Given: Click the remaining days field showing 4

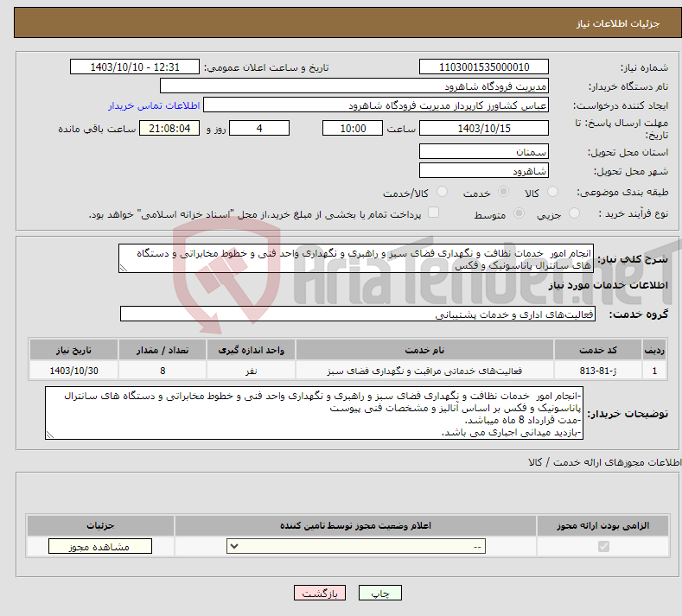Looking at the screenshot, I should (259, 128).
